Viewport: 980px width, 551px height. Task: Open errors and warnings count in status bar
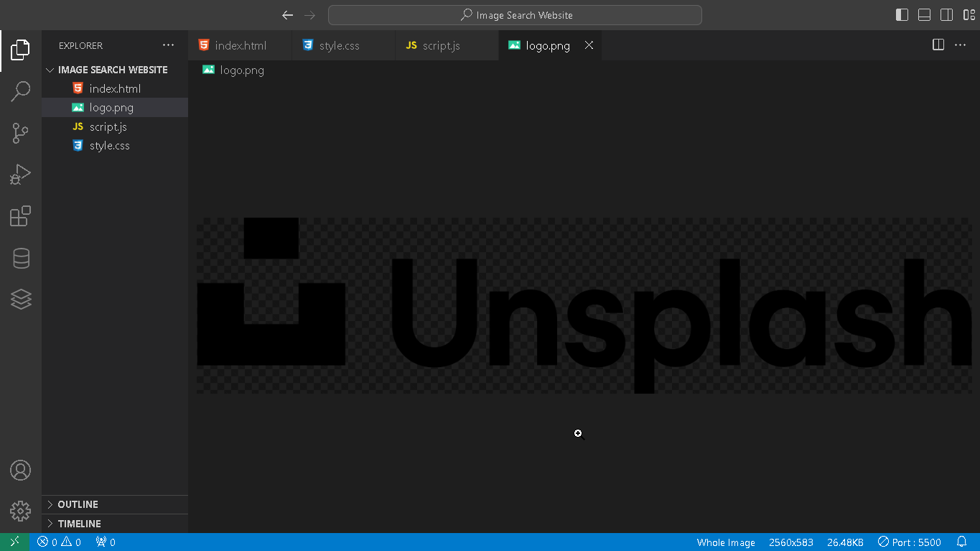tap(60, 542)
